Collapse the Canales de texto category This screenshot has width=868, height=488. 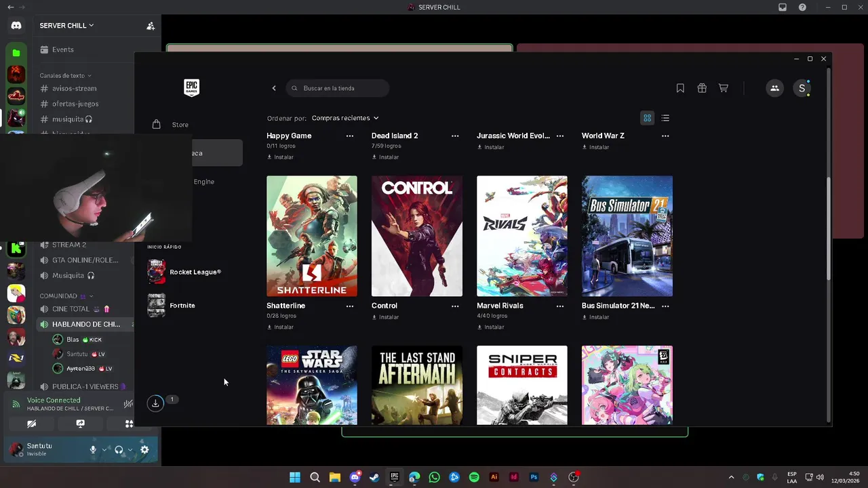[x=65, y=76]
